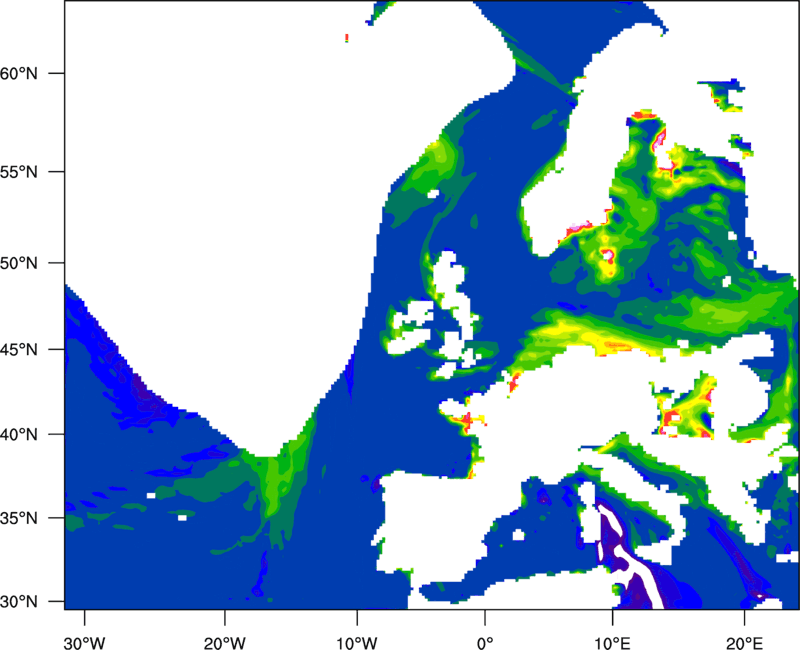This screenshot has height=650, width=800.
Task: Click the 60°N latitude label
Action: tap(19, 73)
